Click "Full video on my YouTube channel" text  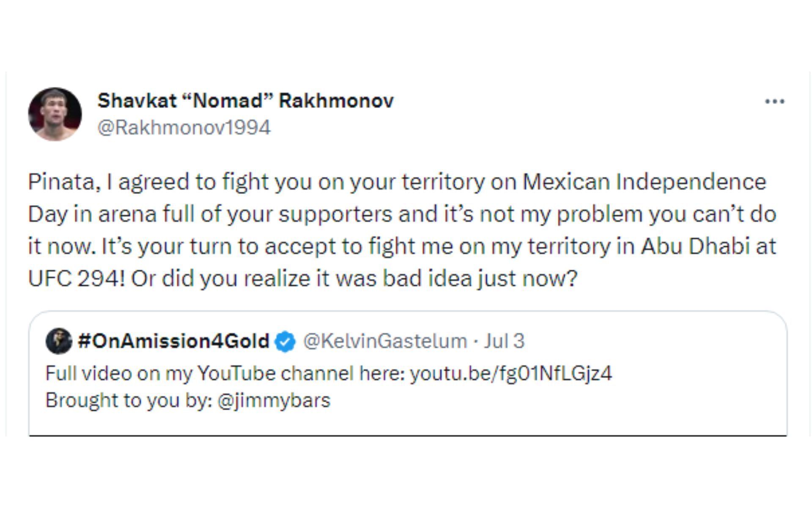[x=199, y=373]
